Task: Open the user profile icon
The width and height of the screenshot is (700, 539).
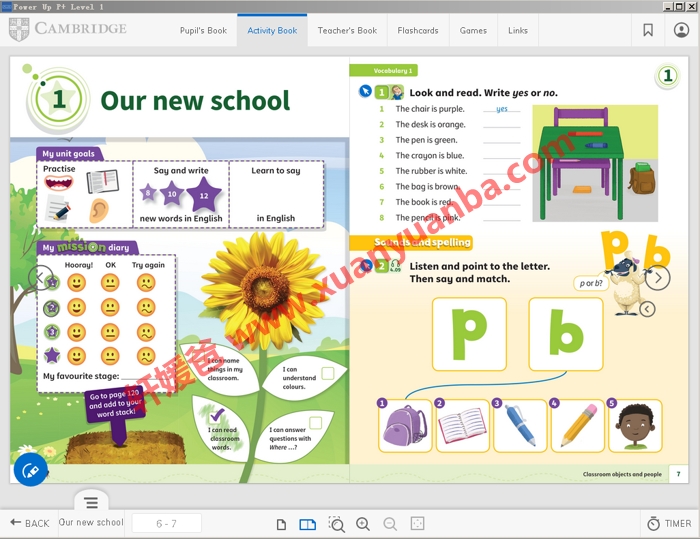Action: (681, 30)
